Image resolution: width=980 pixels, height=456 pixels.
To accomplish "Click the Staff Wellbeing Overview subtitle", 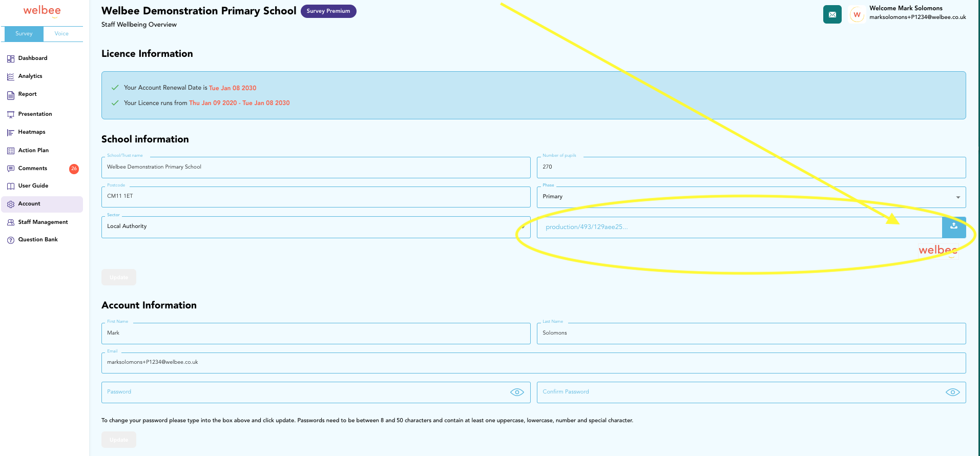I will (x=139, y=25).
